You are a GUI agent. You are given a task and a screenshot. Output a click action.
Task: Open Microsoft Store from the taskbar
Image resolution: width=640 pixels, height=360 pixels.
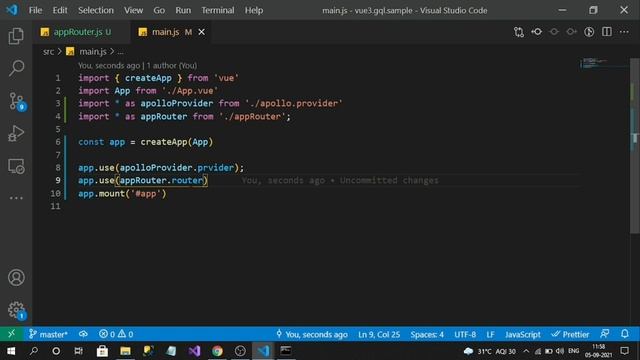(x=102, y=351)
